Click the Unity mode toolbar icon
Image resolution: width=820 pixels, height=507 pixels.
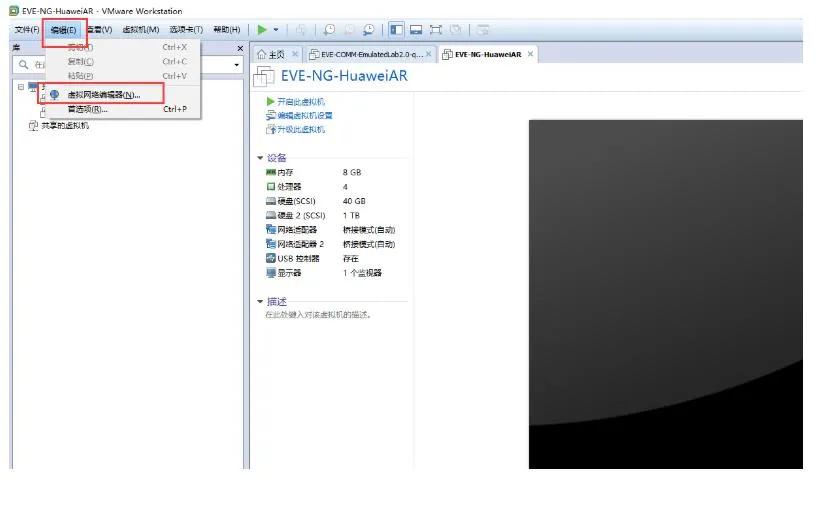click(455, 30)
